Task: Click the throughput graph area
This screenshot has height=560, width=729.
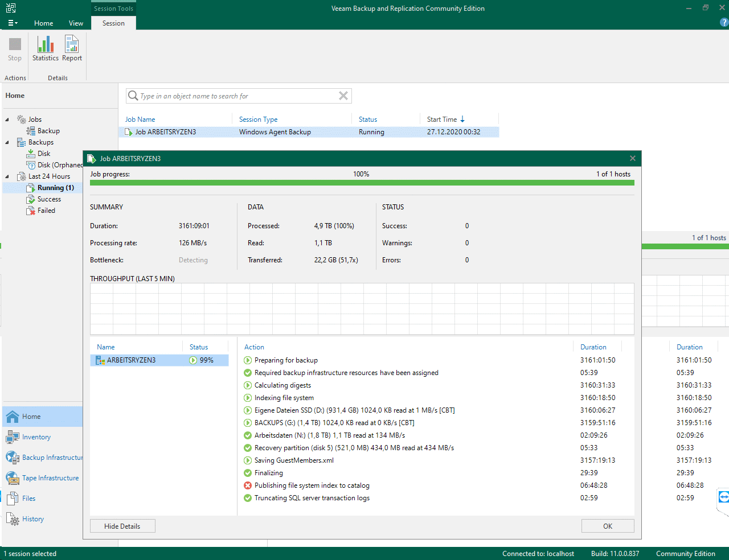Action: [x=362, y=309]
